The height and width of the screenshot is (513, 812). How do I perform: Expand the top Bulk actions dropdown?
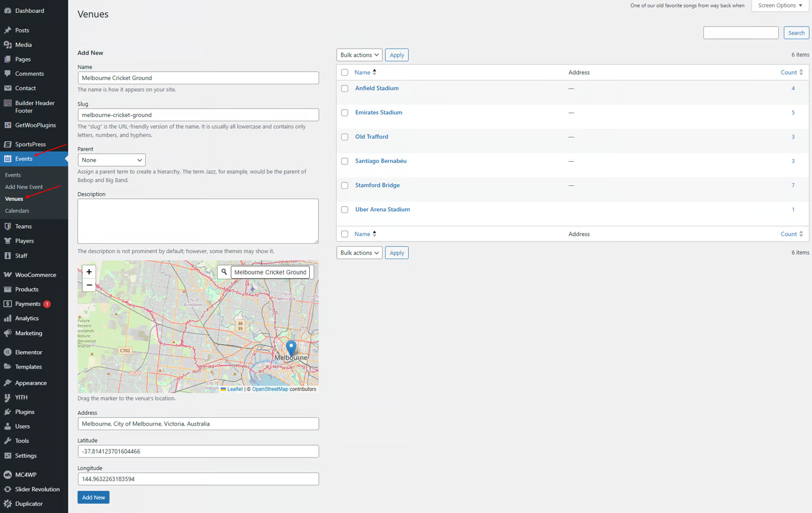tap(359, 55)
